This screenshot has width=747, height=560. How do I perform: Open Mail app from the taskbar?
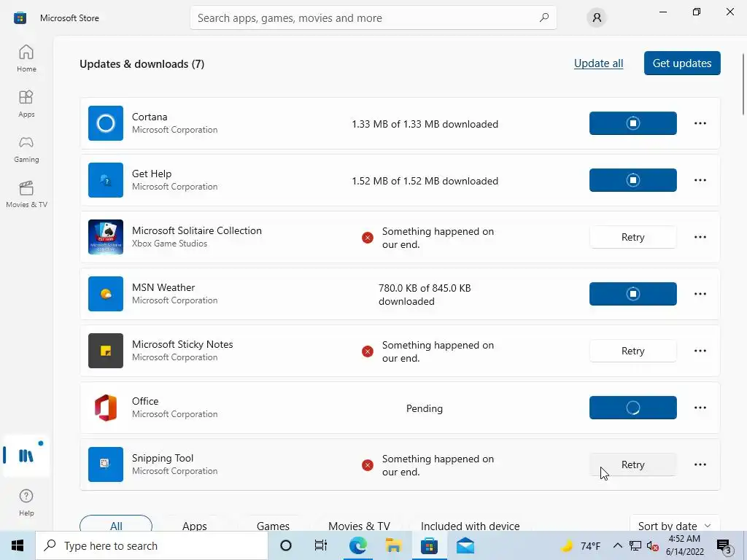465,545
